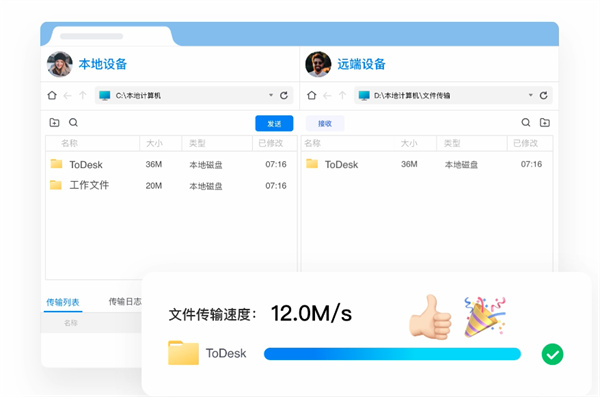Search files on local device
This screenshot has width=600, height=397.
point(73,123)
